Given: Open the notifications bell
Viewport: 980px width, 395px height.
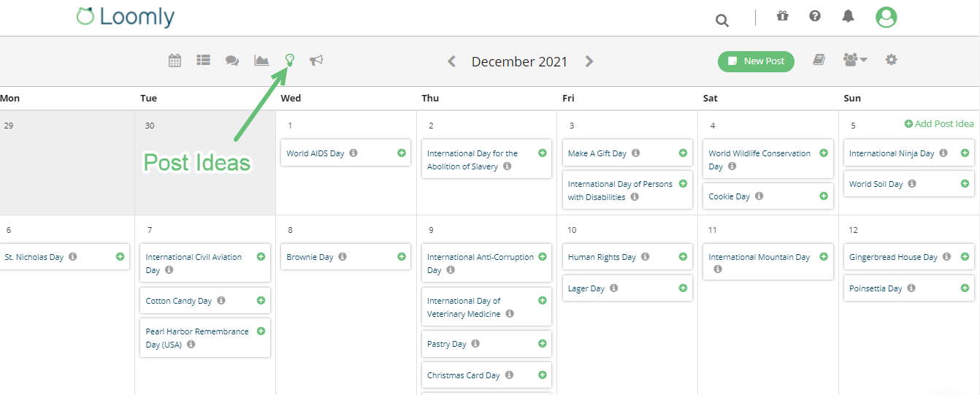Looking at the screenshot, I should (848, 17).
